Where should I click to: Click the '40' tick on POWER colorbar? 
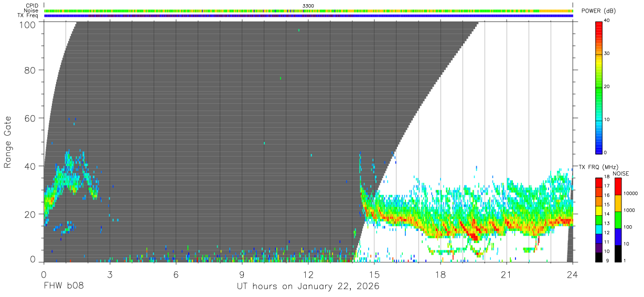[x=607, y=21]
